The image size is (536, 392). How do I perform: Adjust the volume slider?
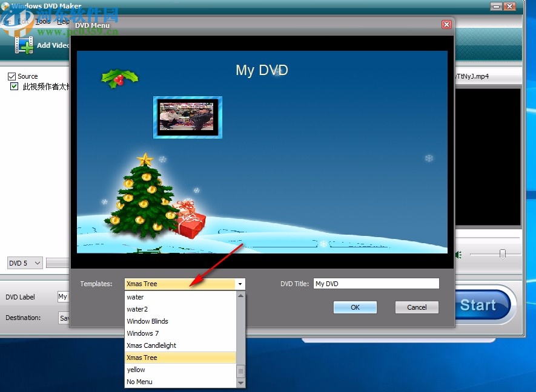tap(503, 253)
